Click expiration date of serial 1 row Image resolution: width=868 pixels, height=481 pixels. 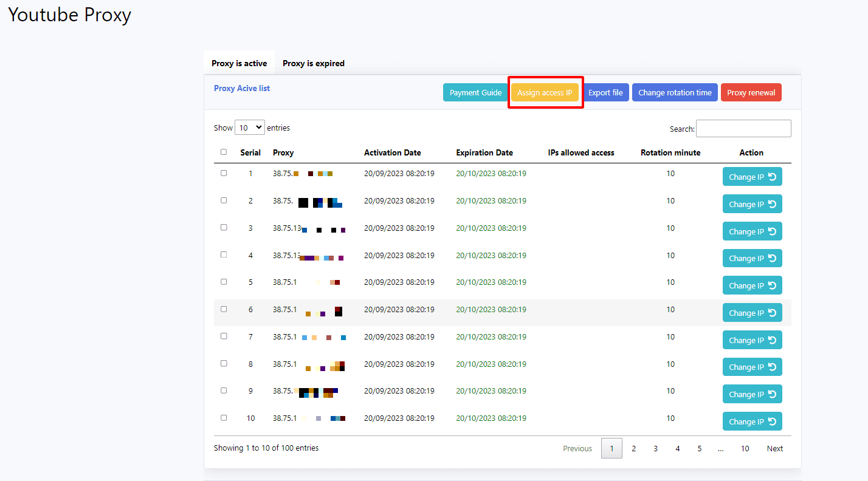pyautogui.click(x=491, y=173)
